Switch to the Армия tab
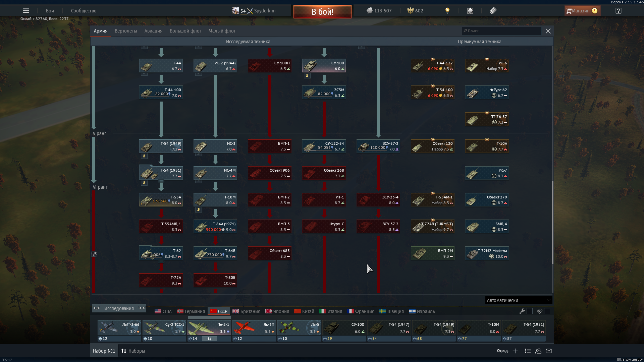Viewport: 644px width, 362px height. pos(101,31)
